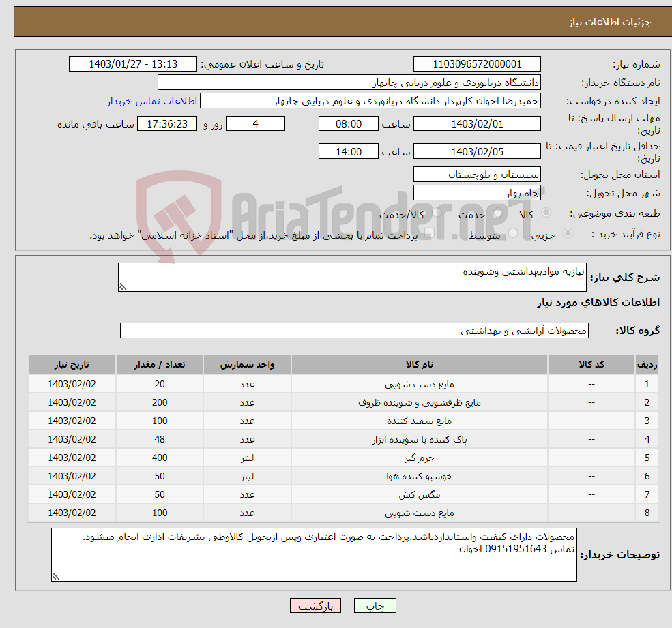Click resize handle of buyer notes box

click(56, 577)
